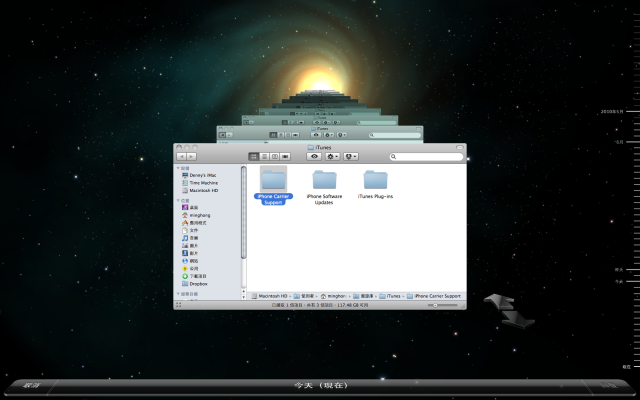This screenshot has height=400, width=640.
Task: Select the iTunes Plug-ins folder
Action: [376, 180]
